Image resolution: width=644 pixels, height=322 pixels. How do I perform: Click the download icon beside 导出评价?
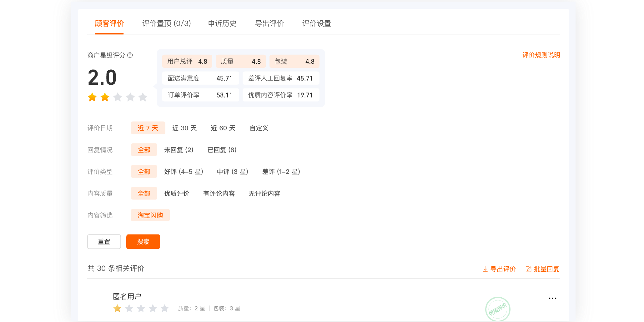[485, 269]
